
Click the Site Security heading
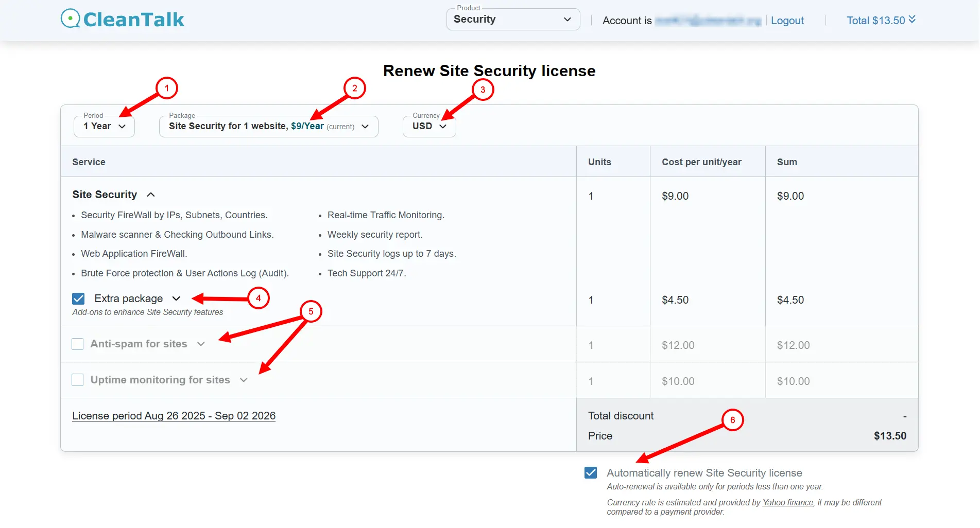(105, 195)
